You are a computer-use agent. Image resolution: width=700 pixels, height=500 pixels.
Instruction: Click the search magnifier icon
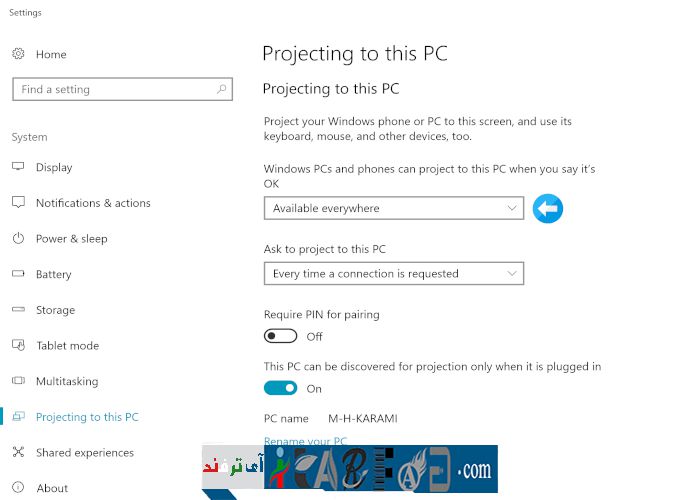[222, 89]
